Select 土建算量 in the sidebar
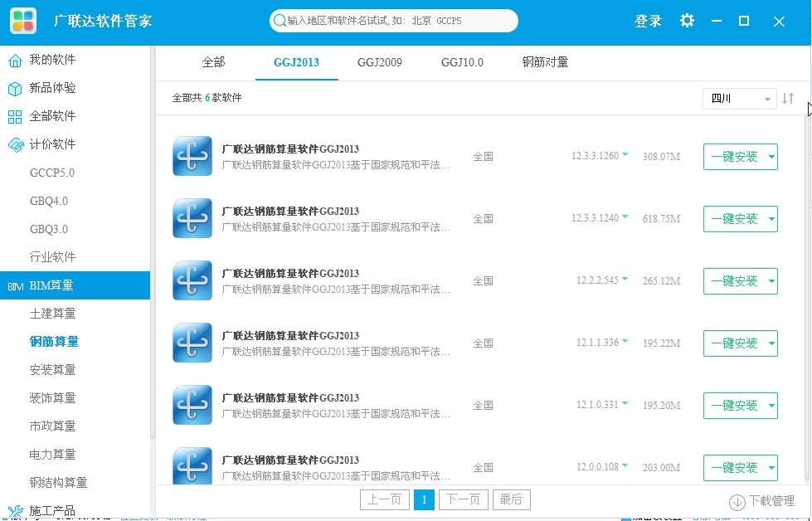Screen dimensions: 812x521 [x=52, y=314]
